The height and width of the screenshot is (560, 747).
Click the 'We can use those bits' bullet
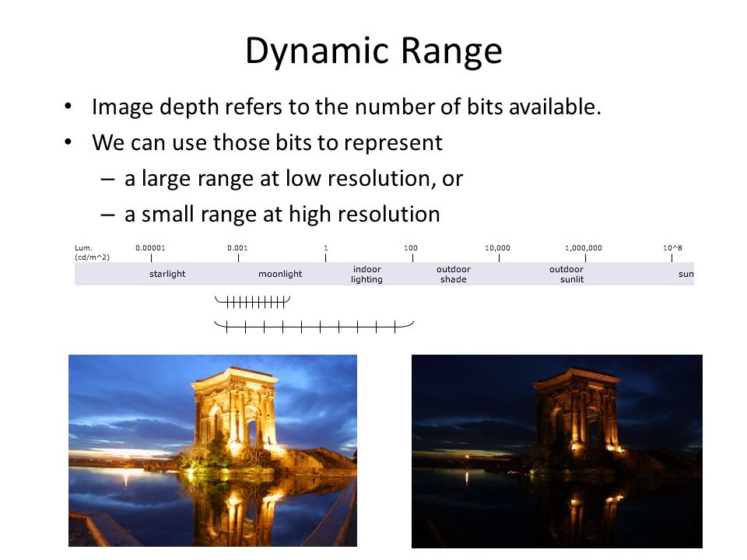(x=267, y=142)
